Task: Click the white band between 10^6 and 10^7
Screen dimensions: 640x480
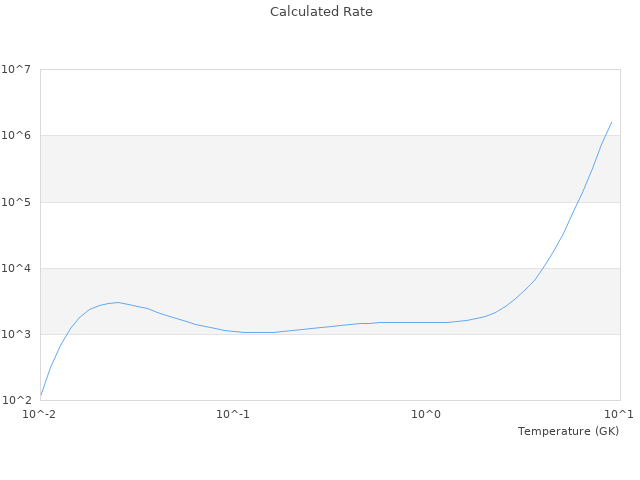Action: (x=300, y=102)
